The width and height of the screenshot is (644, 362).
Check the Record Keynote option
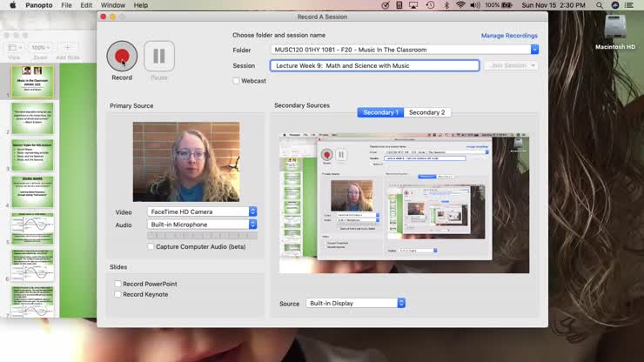tap(117, 294)
